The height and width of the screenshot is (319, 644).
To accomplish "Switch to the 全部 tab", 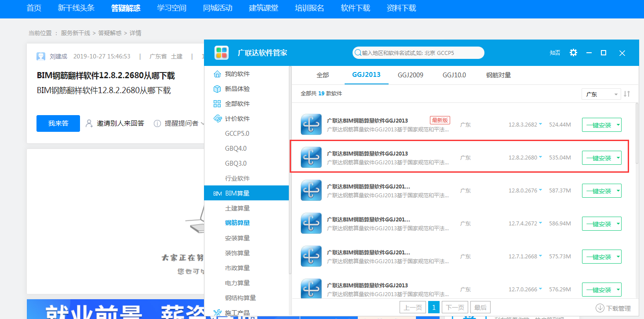I will click(x=323, y=75).
